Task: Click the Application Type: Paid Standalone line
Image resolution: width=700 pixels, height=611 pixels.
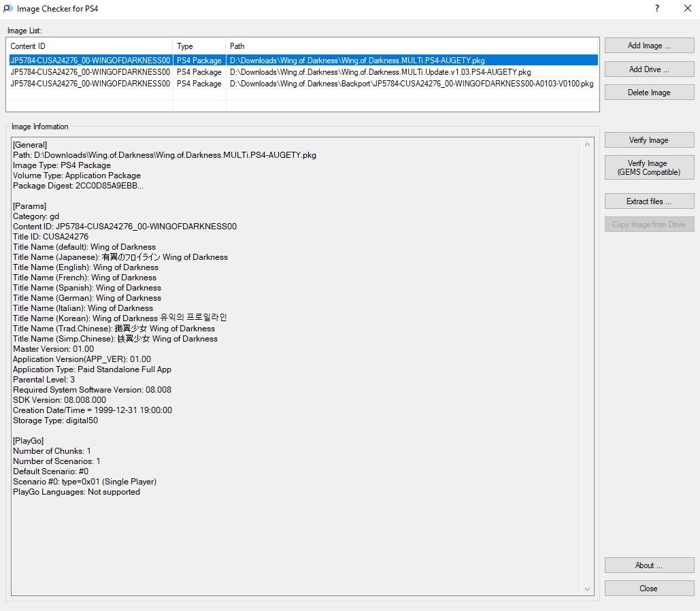Action: pyautogui.click(x=92, y=369)
